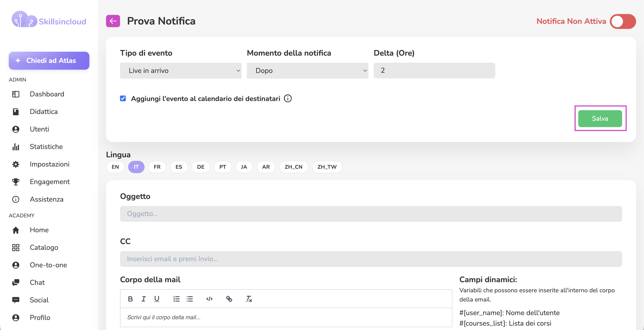The width and height of the screenshot is (644, 330).
Task: Select the DE language tab
Action: [200, 167]
